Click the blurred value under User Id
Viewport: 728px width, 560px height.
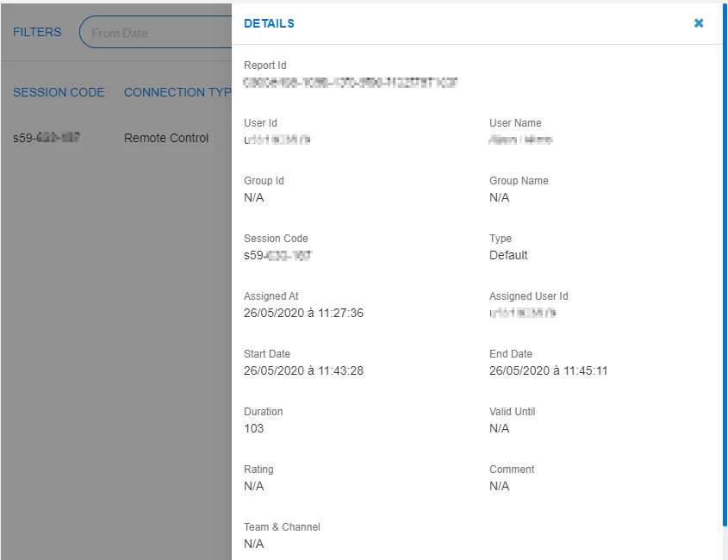coord(277,140)
